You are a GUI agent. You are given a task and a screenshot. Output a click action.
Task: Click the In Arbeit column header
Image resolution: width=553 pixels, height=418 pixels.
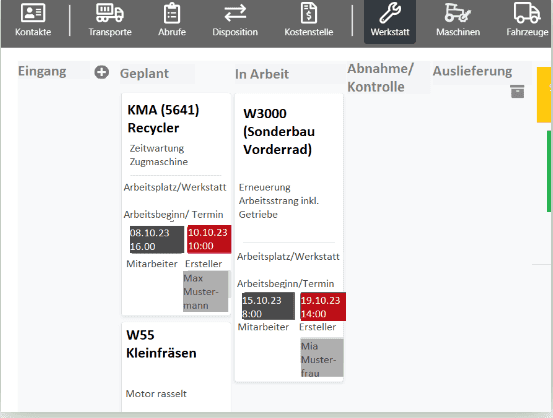(262, 74)
